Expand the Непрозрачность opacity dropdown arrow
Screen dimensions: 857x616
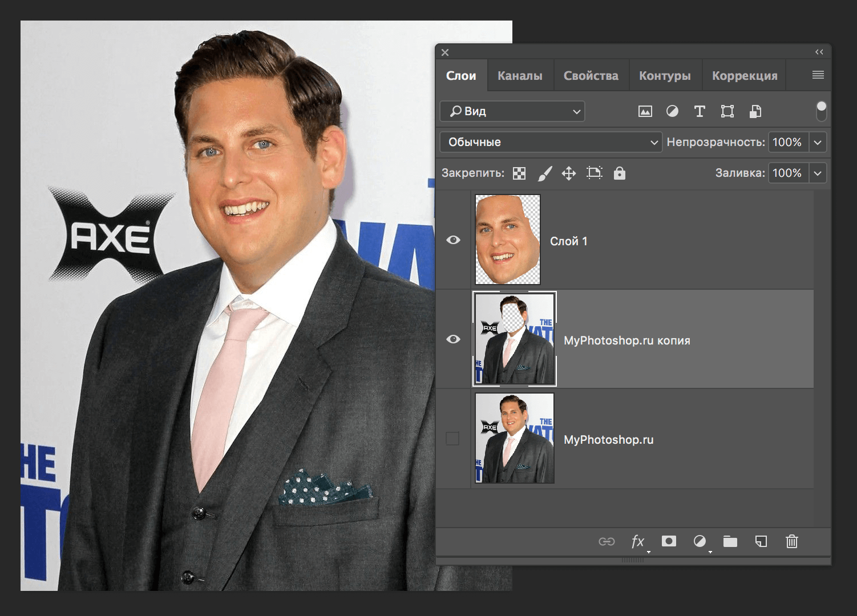click(x=818, y=142)
